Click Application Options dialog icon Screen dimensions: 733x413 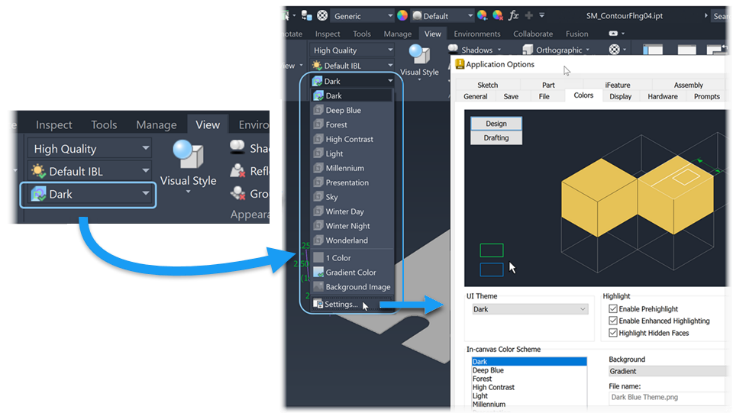460,64
